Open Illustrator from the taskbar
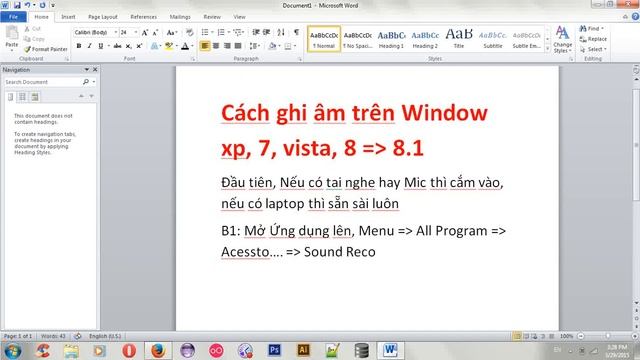The height and width of the screenshot is (360, 640). pyautogui.click(x=303, y=350)
